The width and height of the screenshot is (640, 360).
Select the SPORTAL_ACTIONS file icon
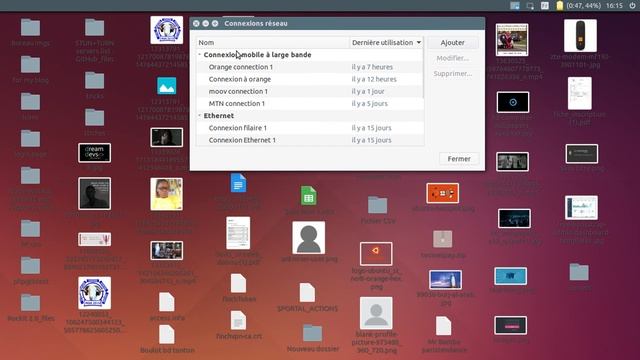point(307,292)
